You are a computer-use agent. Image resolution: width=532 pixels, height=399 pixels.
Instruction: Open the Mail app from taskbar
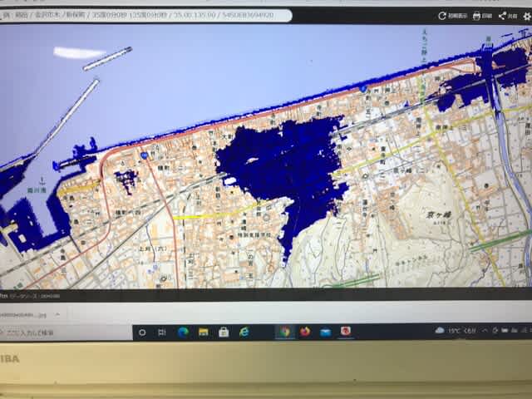point(325,332)
